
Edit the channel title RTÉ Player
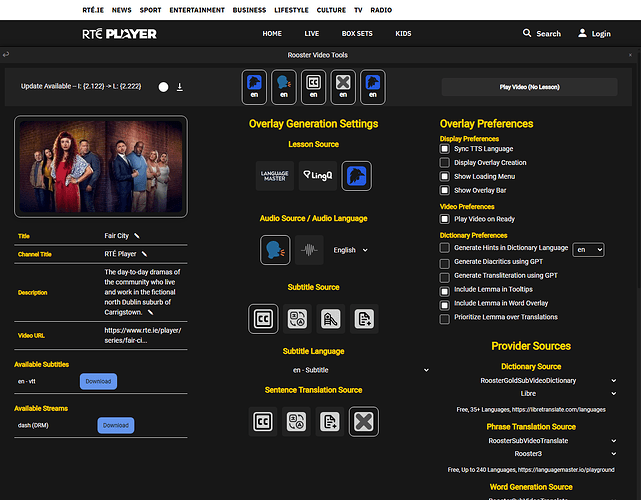pyautogui.click(x=145, y=254)
